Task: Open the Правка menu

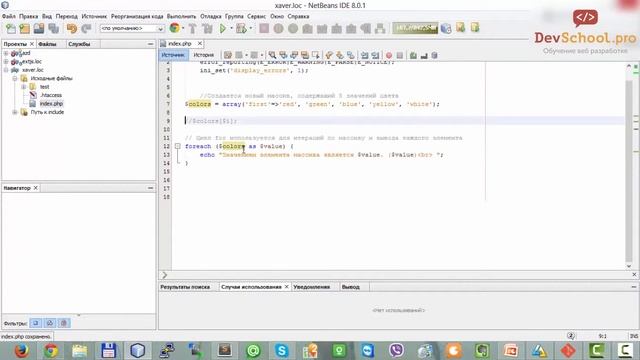Action: pyautogui.click(x=29, y=16)
